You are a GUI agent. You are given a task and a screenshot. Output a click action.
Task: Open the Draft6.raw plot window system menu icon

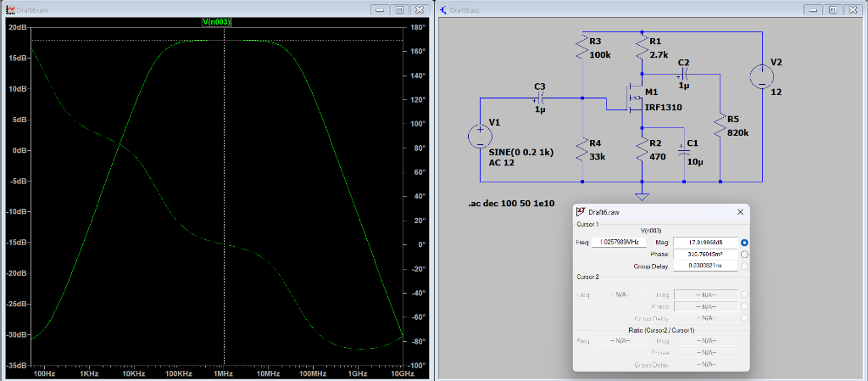tap(10, 9)
